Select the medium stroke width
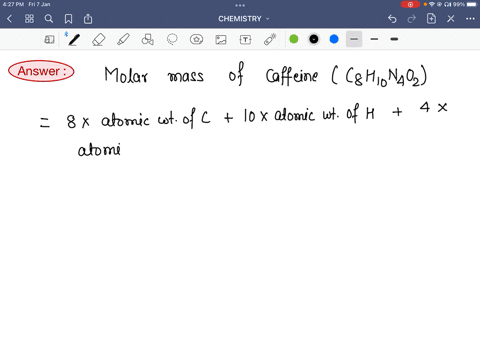The width and height of the screenshot is (480, 360). 374,39
